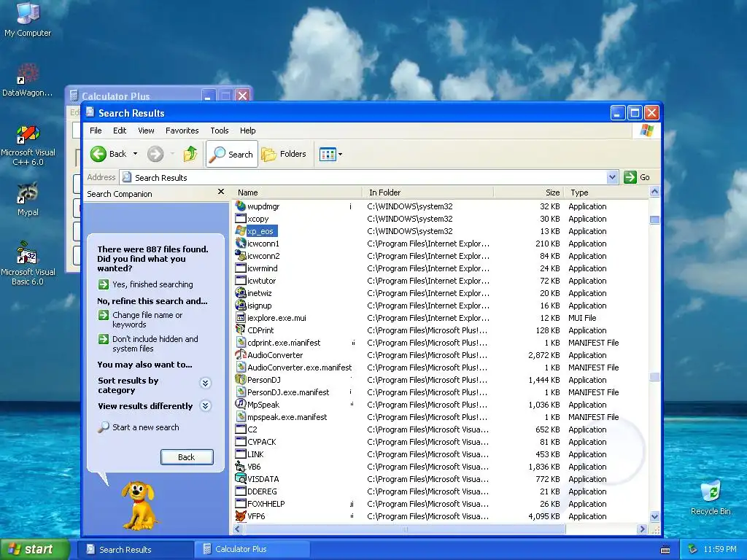Click the Start button

(34, 549)
